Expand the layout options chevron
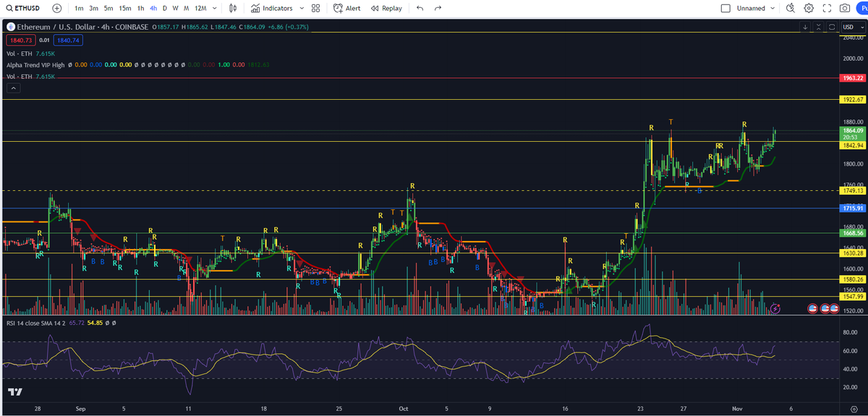868x416 pixels. [x=773, y=8]
